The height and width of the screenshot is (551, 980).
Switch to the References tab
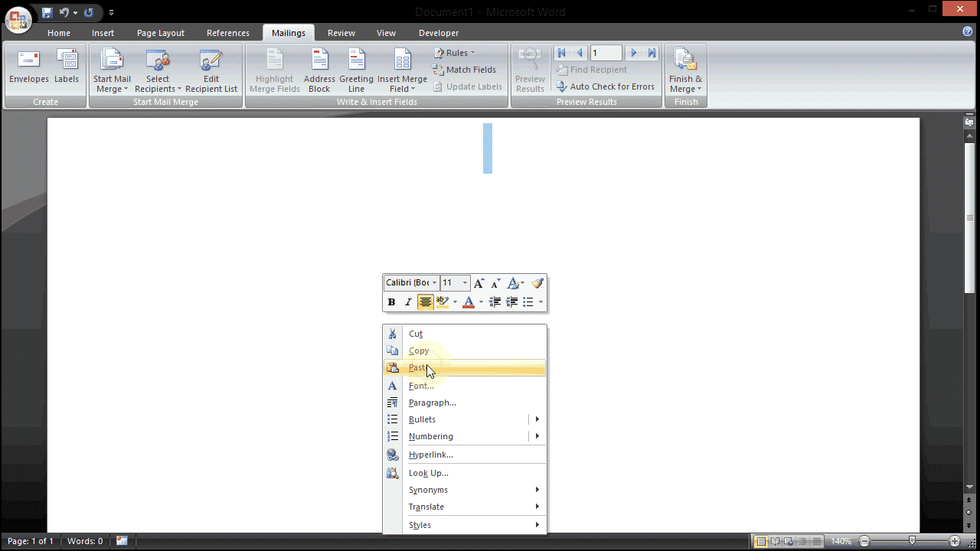point(228,33)
